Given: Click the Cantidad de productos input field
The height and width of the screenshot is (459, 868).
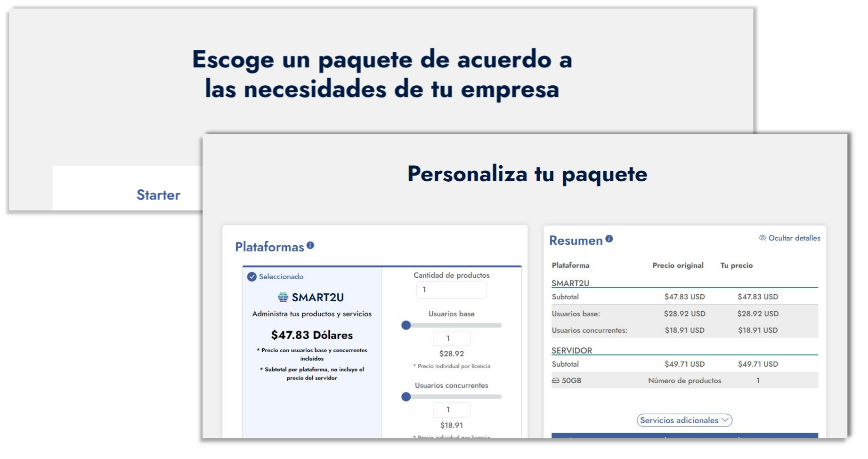Looking at the screenshot, I should (451, 290).
